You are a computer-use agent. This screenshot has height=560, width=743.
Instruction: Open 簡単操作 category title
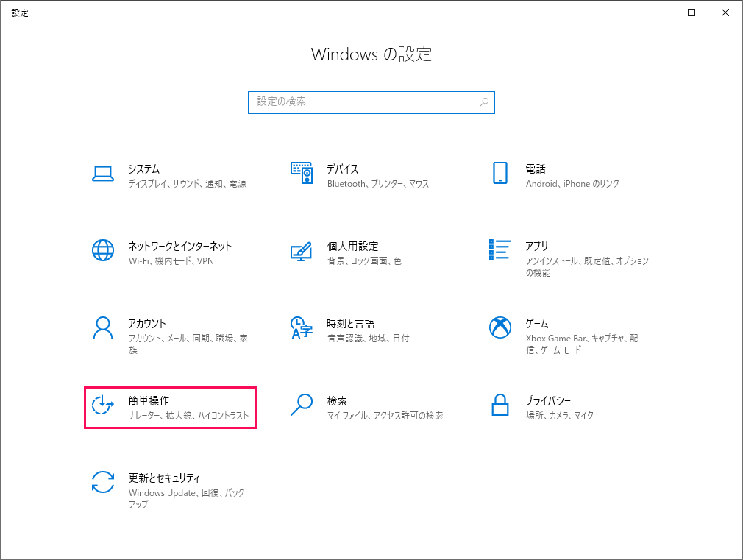point(149,400)
